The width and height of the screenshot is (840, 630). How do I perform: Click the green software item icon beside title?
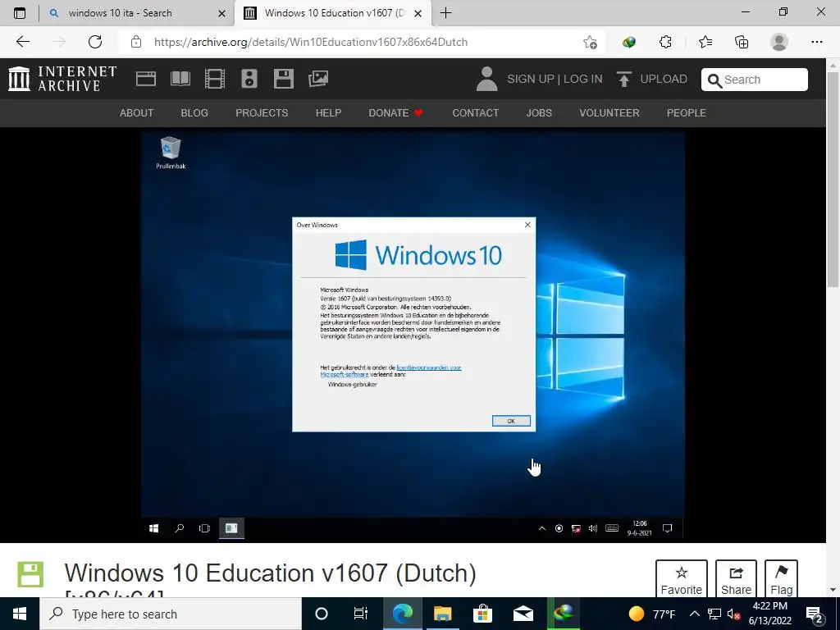point(30,573)
